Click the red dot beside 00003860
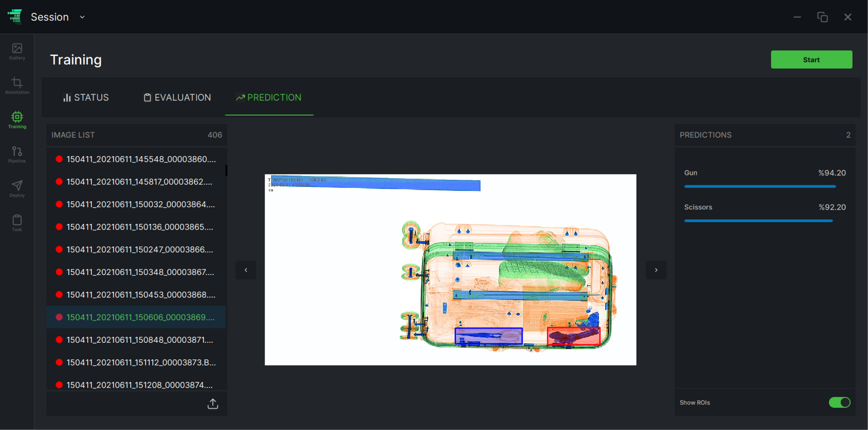Image resolution: width=868 pixels, height=430 pixels. (x=59, y=159)
